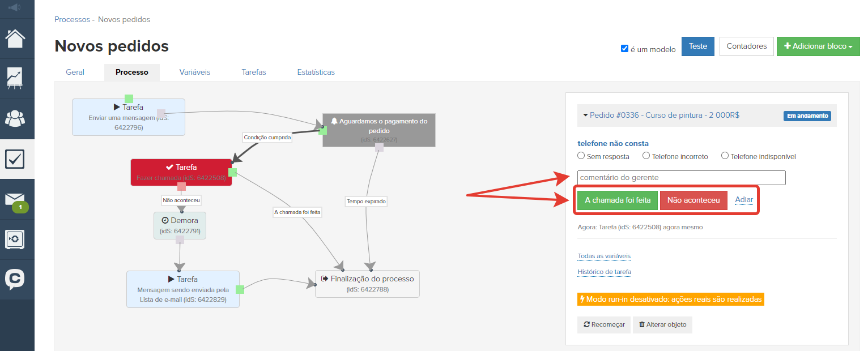
Task: Click the speaker icon at top left
Action: point(14,7)
